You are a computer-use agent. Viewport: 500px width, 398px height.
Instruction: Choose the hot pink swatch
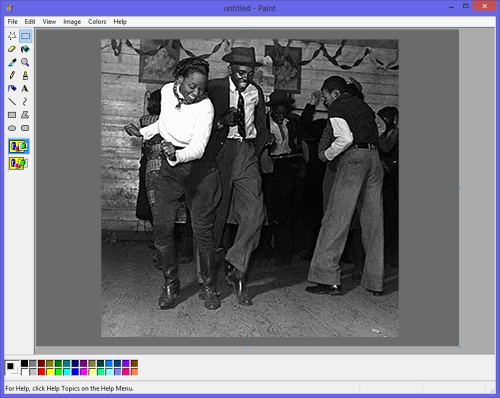pos(126,372)
